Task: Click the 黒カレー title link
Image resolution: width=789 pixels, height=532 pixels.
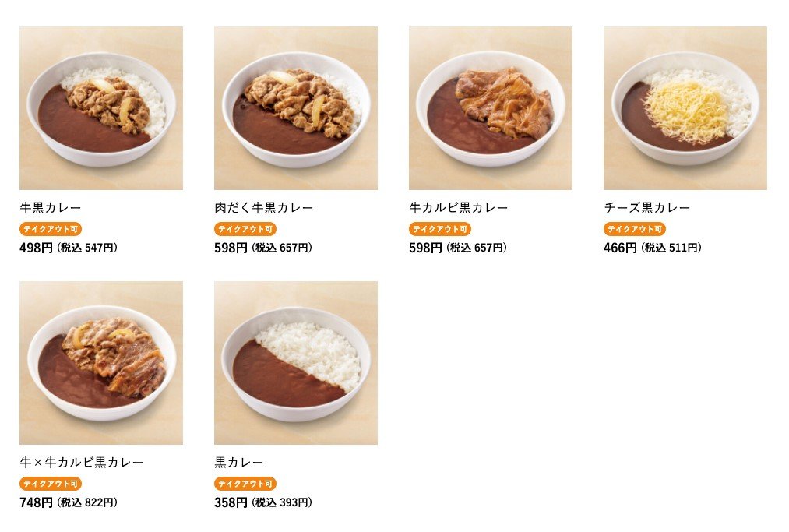Action: 239,462
